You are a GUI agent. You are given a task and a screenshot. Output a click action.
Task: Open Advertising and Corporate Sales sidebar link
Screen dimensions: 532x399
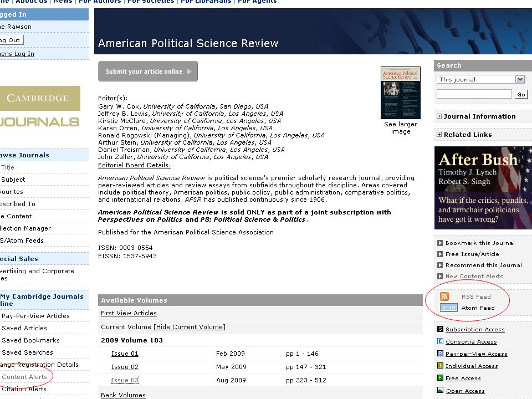pyautogui.click(x=37, y=274)
